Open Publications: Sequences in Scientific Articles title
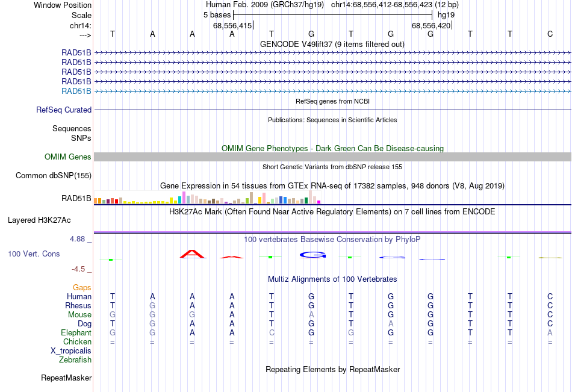 point(332,120)
